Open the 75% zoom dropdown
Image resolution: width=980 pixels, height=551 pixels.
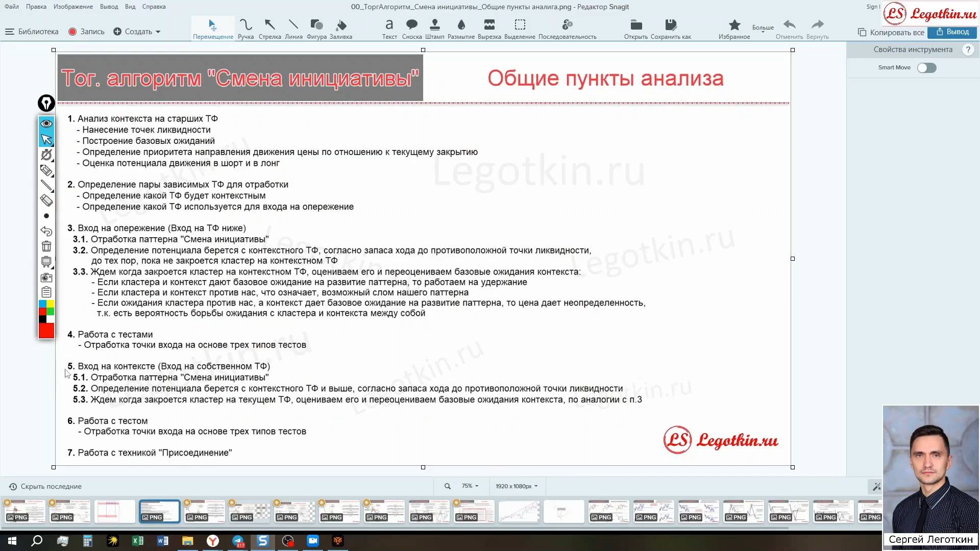[x=470, y=486]
